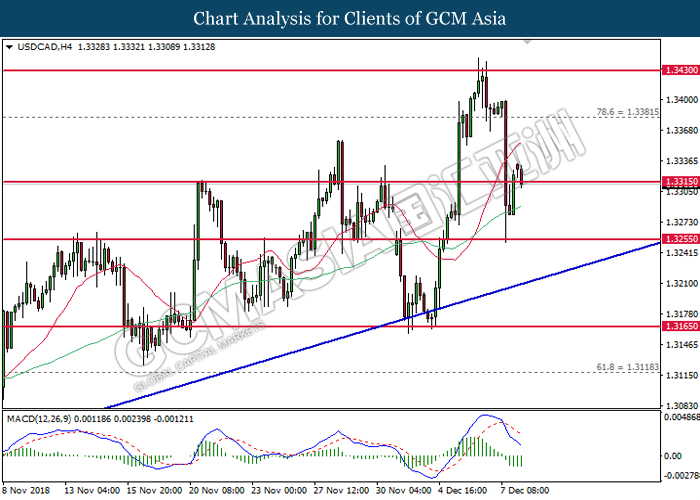
Task: Click the 15 Nov 20:00 time label
Action: [154, 490]
